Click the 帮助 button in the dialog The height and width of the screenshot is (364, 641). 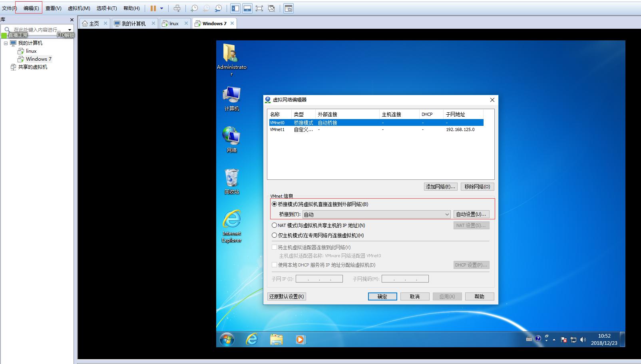[480, 296]
